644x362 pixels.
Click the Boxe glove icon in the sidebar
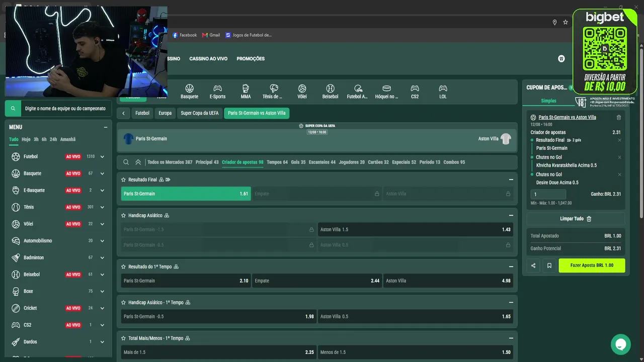16,291
